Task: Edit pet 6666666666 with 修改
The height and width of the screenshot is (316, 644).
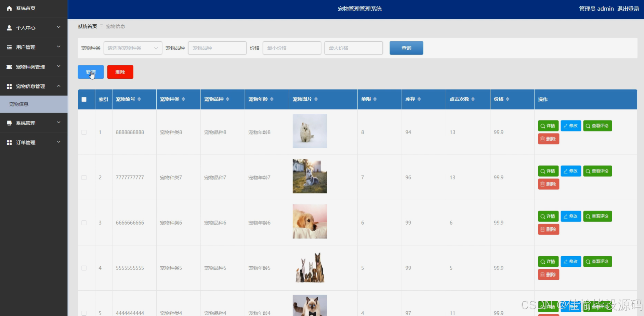Action: pyautogui.click(x=571, y=216)
